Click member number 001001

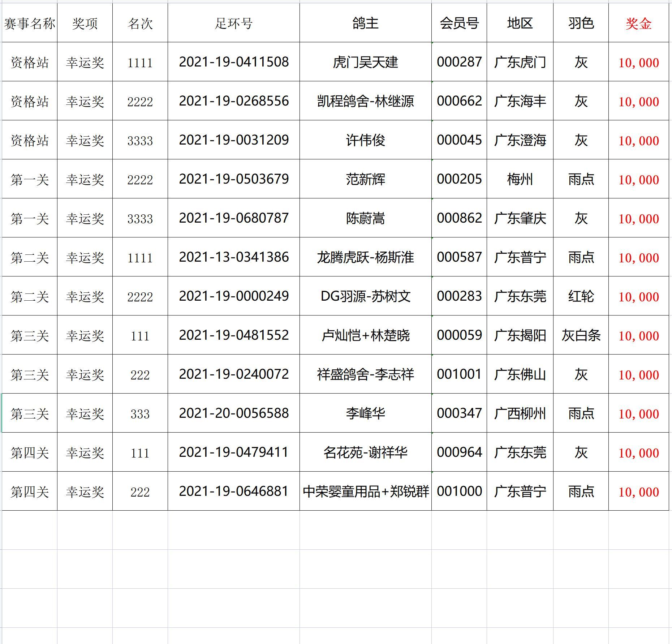coord(459,374)
